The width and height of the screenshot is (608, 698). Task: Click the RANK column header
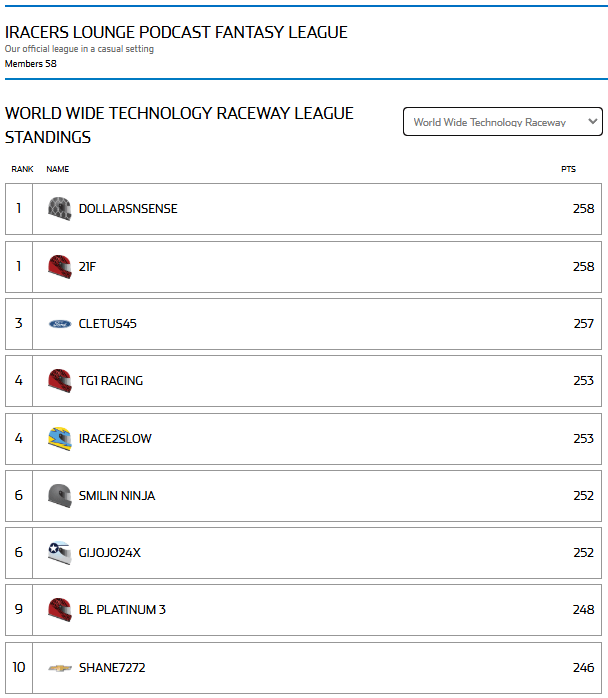click(x=22, y=169)
